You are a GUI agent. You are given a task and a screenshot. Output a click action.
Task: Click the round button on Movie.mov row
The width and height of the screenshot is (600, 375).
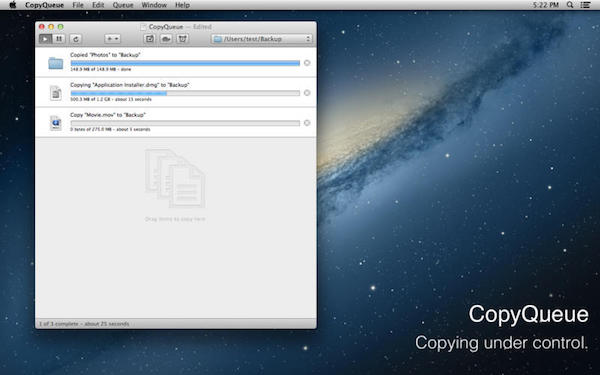(307, 123)
